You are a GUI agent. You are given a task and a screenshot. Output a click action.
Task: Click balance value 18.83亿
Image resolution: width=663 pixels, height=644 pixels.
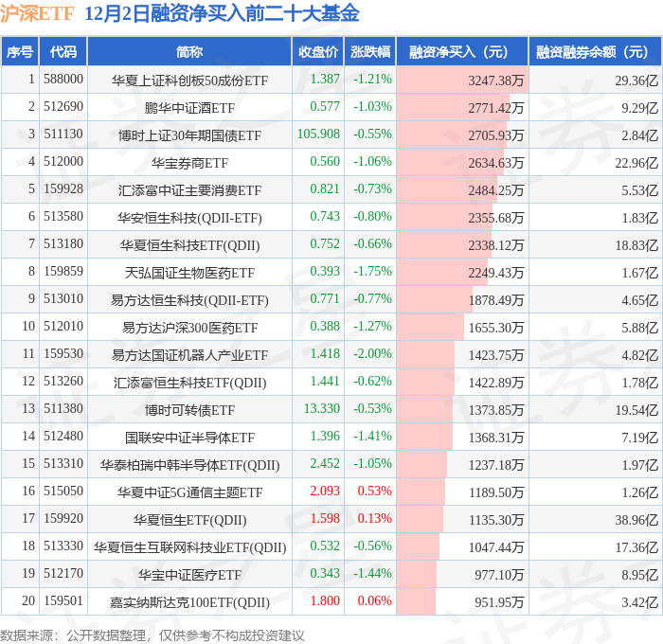(636, 245)
